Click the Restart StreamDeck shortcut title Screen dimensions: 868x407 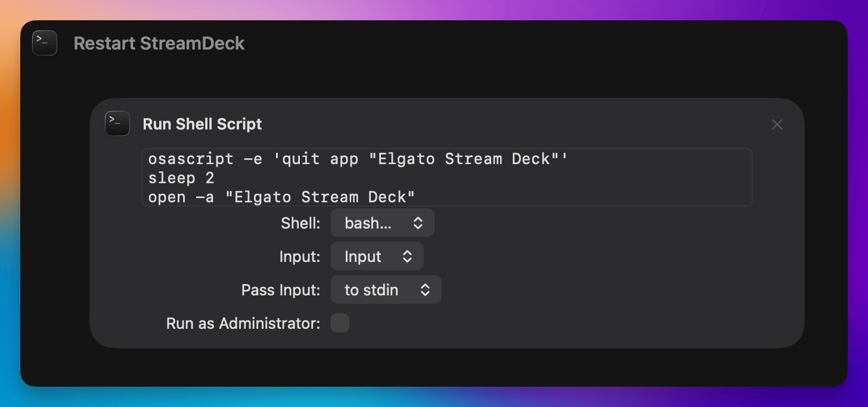[x=159, y=44]
